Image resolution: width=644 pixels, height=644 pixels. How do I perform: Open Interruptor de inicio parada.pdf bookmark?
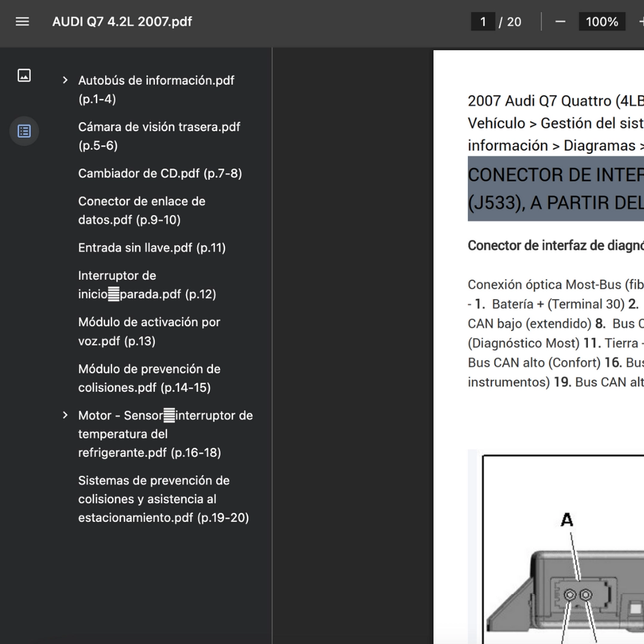coord(147,284)
